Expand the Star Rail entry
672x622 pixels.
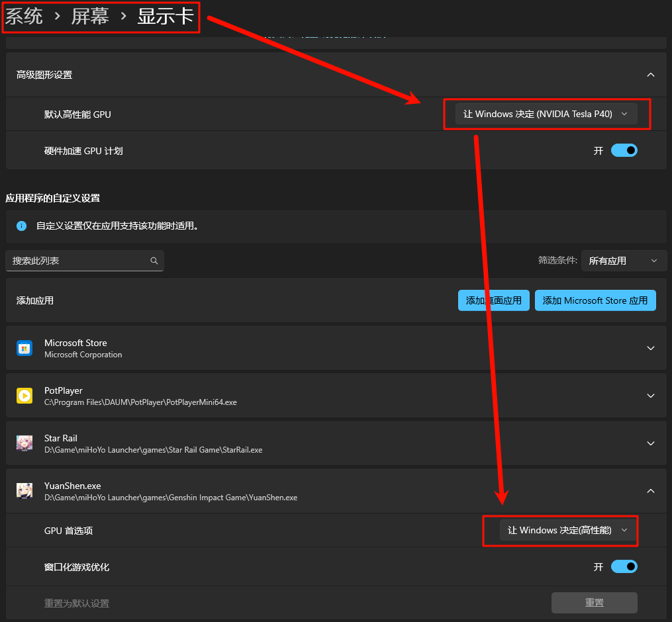click(x=650, y=443)
